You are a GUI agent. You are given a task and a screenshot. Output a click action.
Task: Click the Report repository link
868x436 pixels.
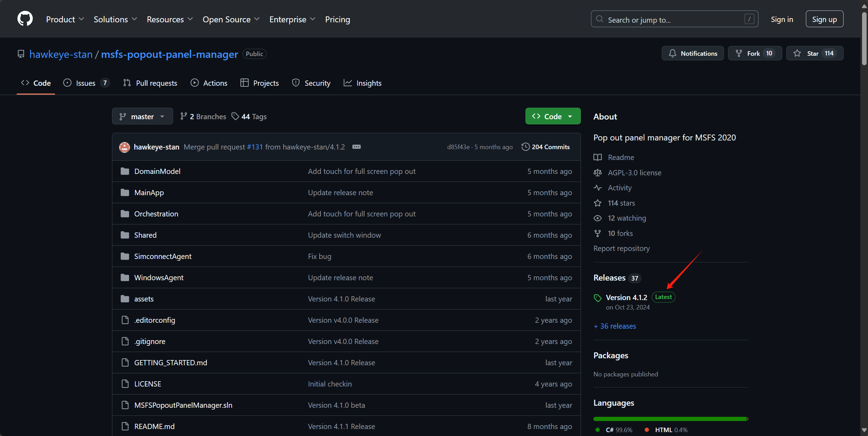[x=621, y=248]
